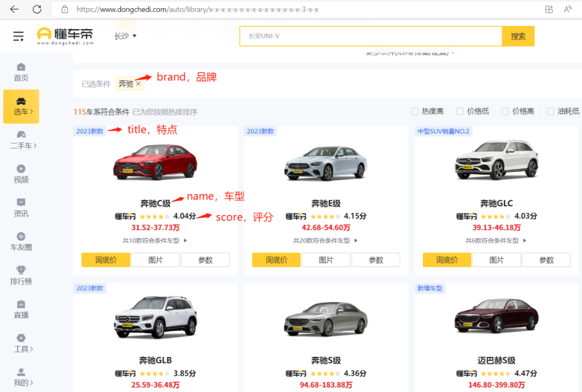Open the 奔驰S级 car image
Screen dimensions: 582x392
point(326,319)
